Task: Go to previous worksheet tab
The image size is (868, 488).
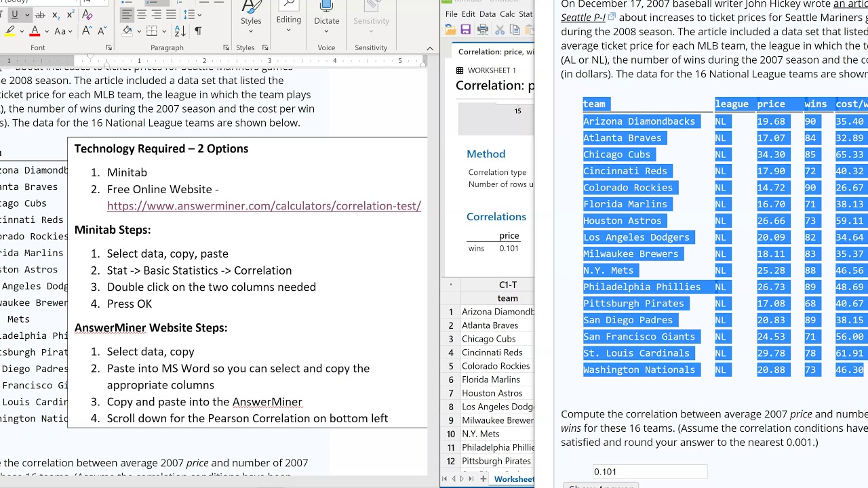Action: (x=455, y=479)
